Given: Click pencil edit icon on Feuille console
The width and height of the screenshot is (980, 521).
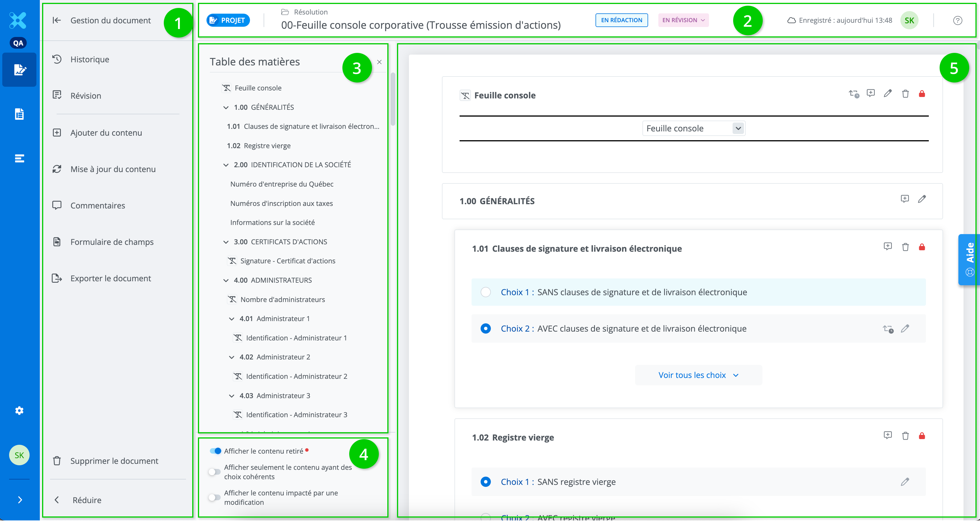Looking at the screenshot, I should (887, 94).
